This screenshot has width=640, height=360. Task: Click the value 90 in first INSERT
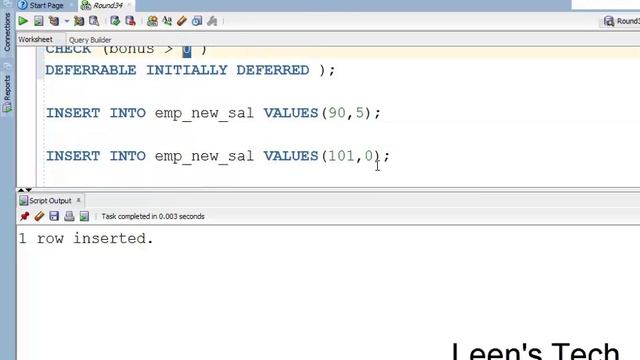(x=337, y=113)
